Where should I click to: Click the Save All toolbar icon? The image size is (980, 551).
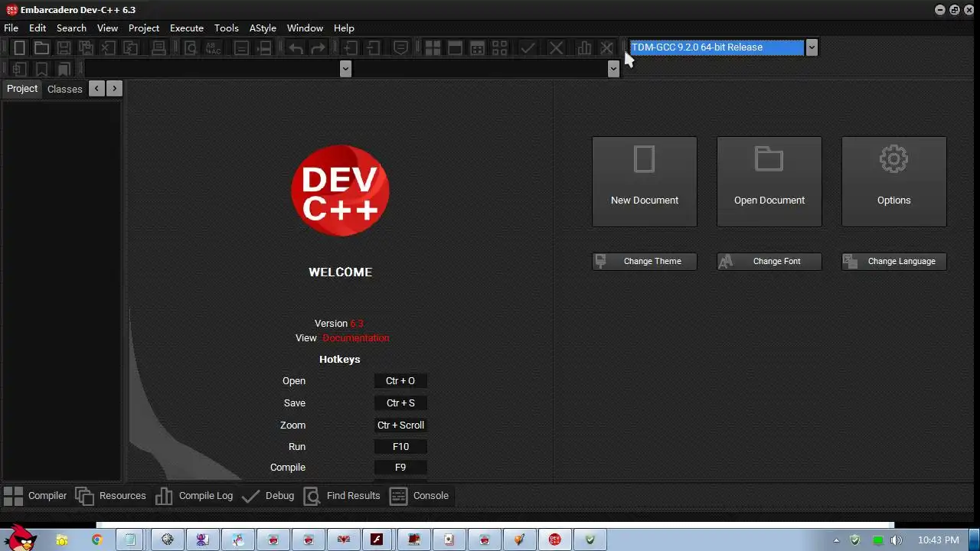pos(87,47)
